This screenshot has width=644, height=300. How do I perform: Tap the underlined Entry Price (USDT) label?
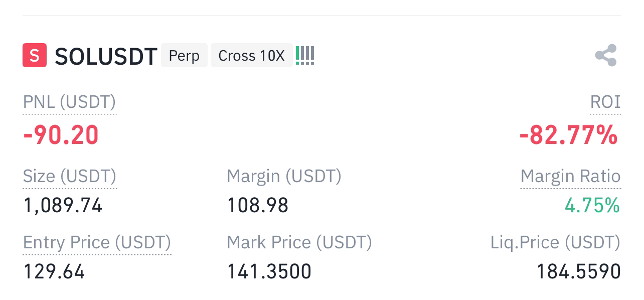click(97, 243)
